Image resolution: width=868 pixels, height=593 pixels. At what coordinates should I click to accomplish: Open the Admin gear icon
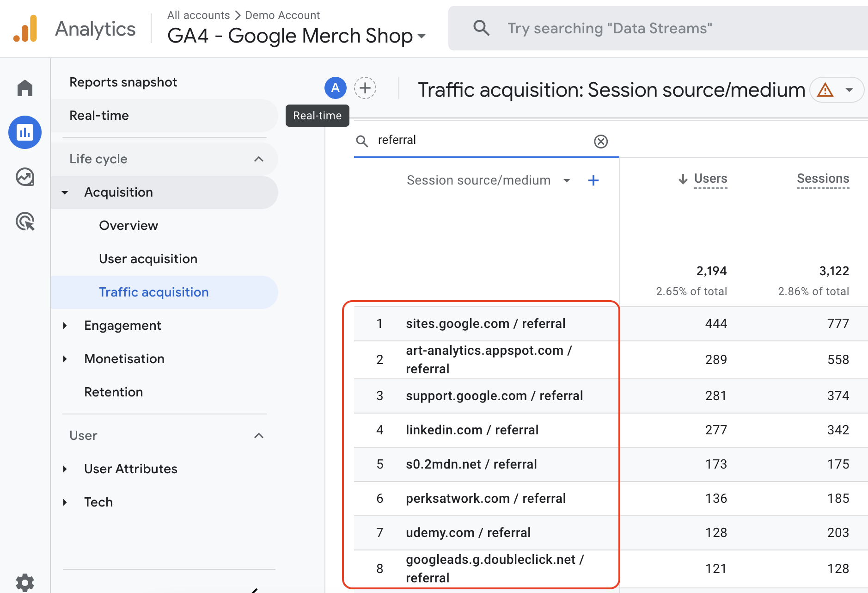pyautogui.click(x=25, y=582)
